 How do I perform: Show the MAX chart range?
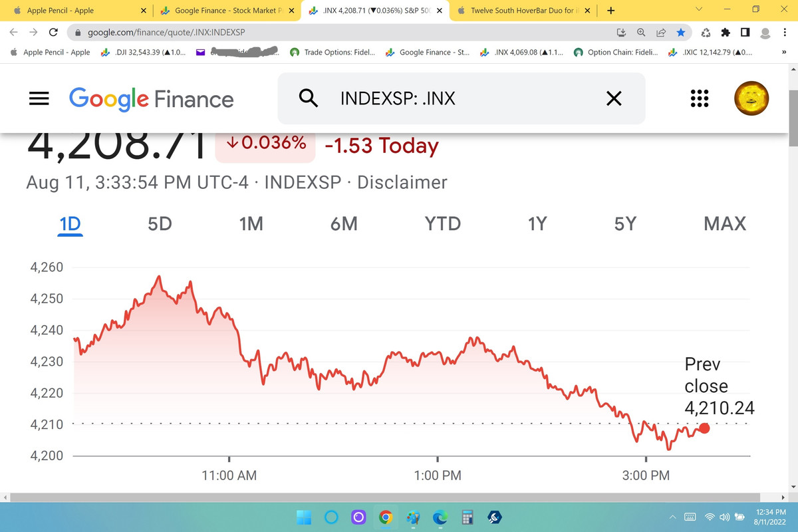pos(725,224)
